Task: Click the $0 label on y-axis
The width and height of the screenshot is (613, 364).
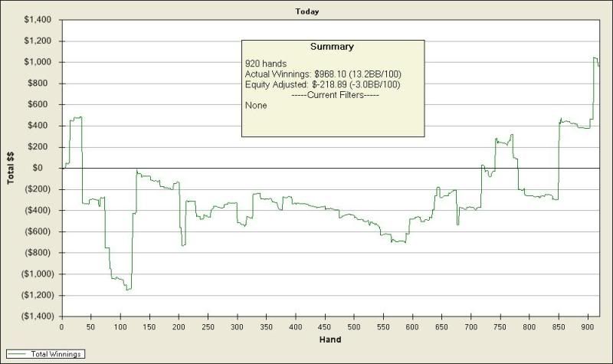Action: [48, 168]
